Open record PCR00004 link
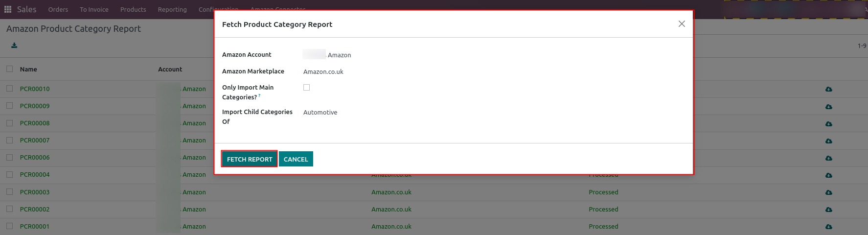This screenshot has height=235, width=868. pyautogui.click(x=35, y=174)
